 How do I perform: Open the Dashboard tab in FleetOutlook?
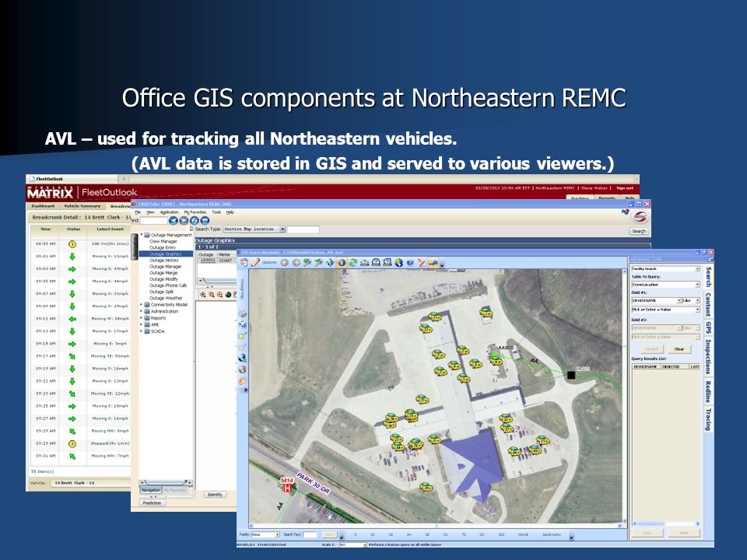43,205
